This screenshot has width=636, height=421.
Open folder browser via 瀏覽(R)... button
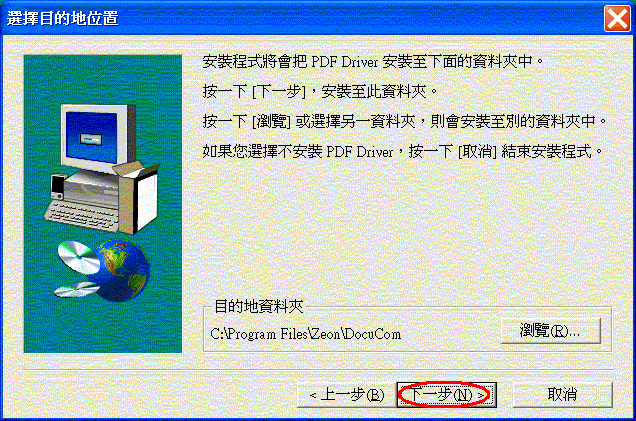[x=550, y=331]
